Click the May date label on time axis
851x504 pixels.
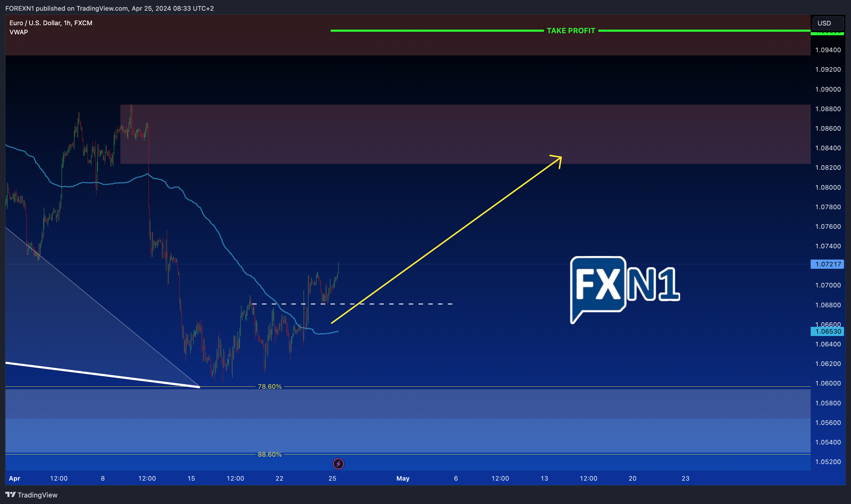[x=403, y=478]
